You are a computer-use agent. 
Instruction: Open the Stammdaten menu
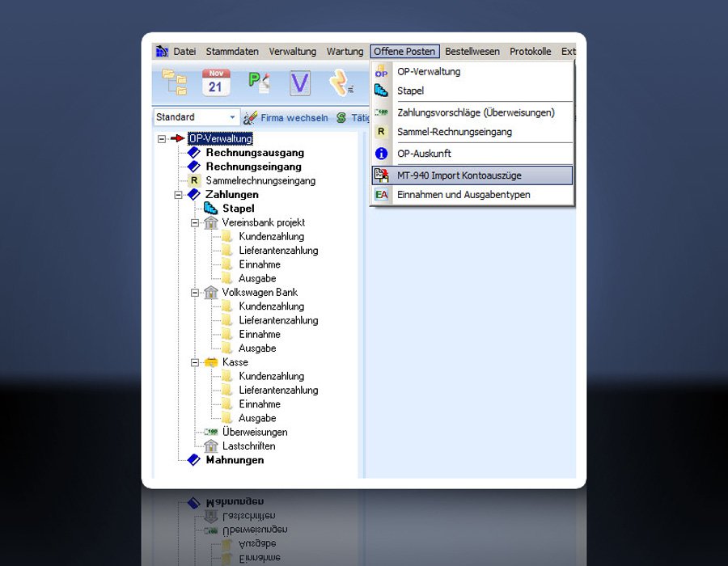point(232,52)
